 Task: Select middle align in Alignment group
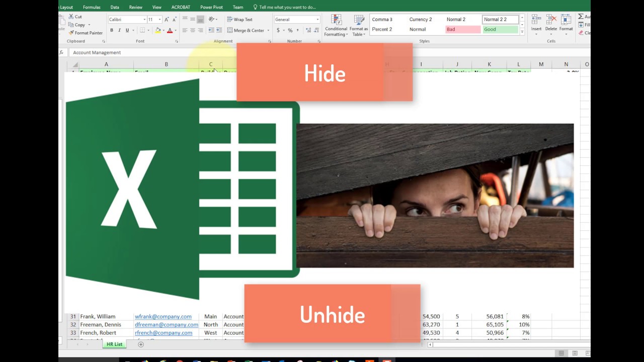(x=193, y=19)
